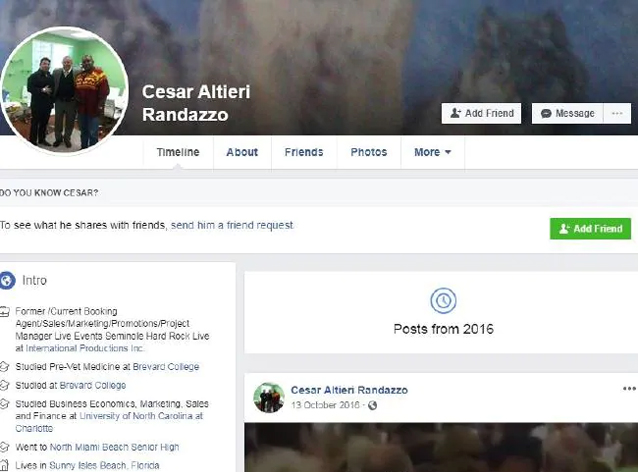This screenshot has height=472, width=638.
Task: Click the briefcase work icon in Intro
Action: point(4,312)
